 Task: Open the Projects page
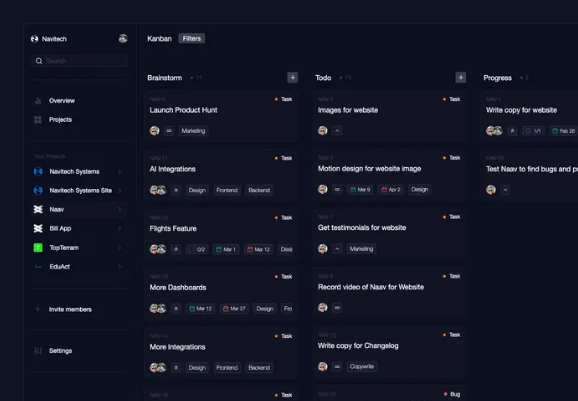60,119
